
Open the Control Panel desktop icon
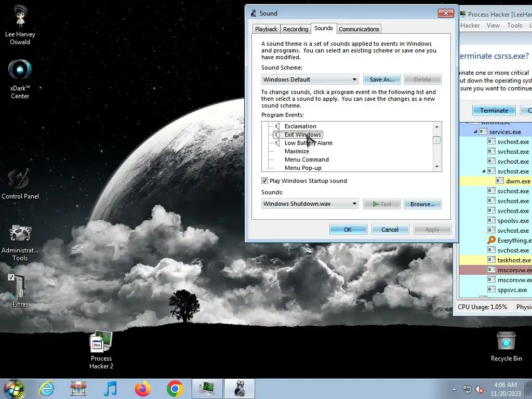[20, 184]
